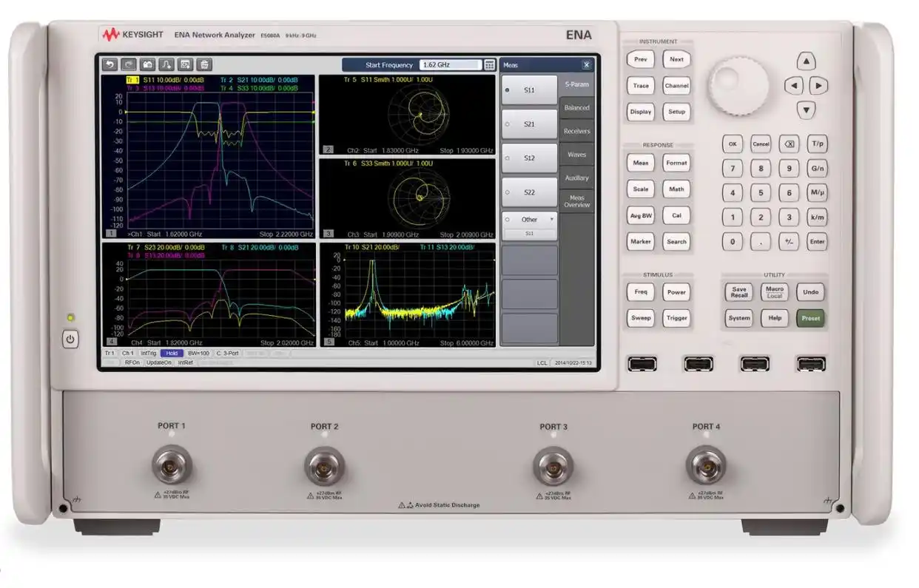Push the Trace hardkey

[641, 86]
